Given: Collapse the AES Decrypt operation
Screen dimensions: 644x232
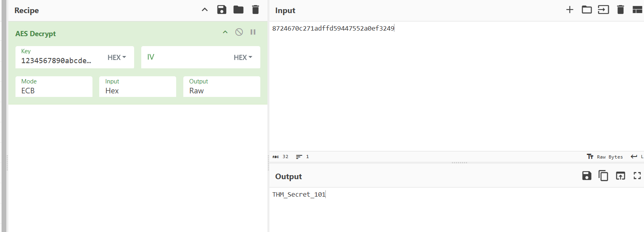Looking at the screenshot, I should point(225,32).
